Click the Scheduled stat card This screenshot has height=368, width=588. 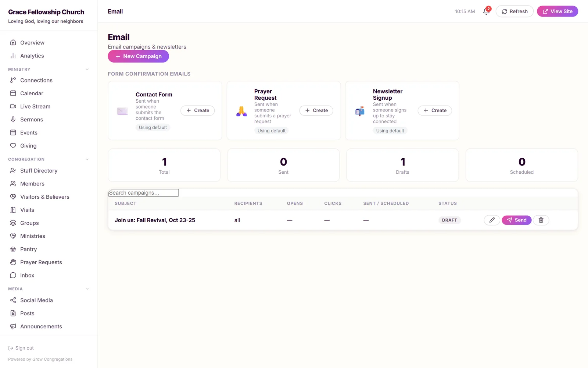point(522,165)
